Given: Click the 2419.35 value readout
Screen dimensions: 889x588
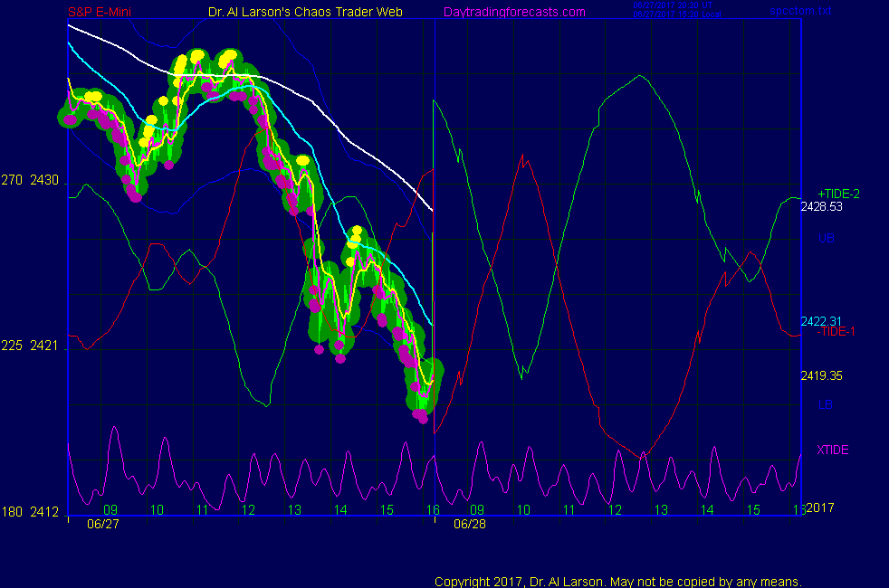Looking at the screenshot, I should pyautogui.click(x=821, y=375).
